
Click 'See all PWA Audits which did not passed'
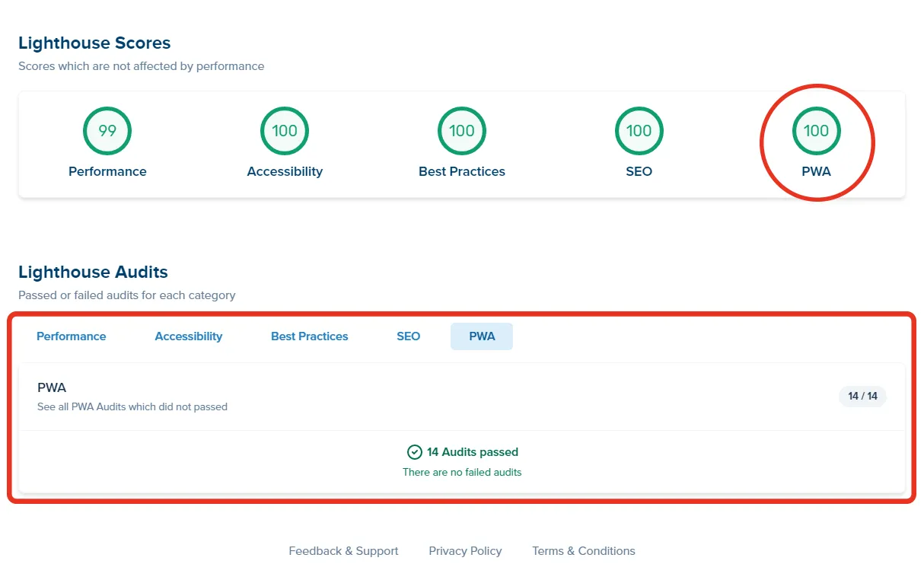coord(132,407)
